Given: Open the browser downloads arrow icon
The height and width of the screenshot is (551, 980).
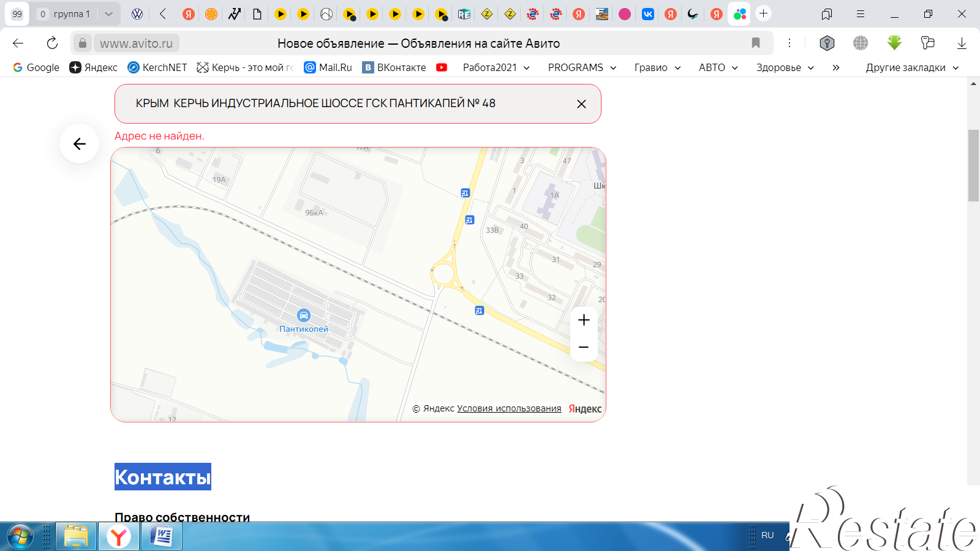Looking at the screenshot, I should 962,43.
